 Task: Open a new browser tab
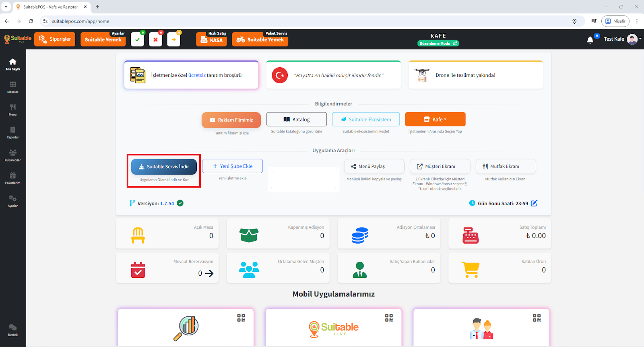97,7
